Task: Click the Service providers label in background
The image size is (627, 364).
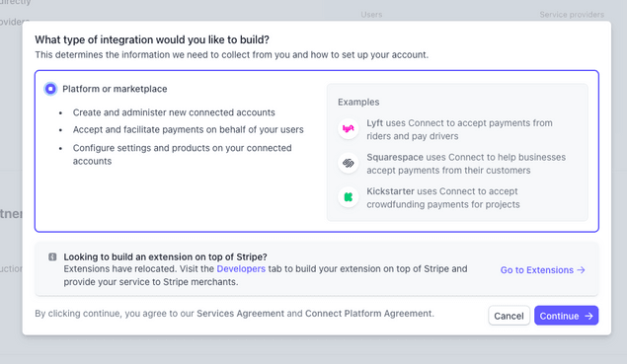Action: 572,15
